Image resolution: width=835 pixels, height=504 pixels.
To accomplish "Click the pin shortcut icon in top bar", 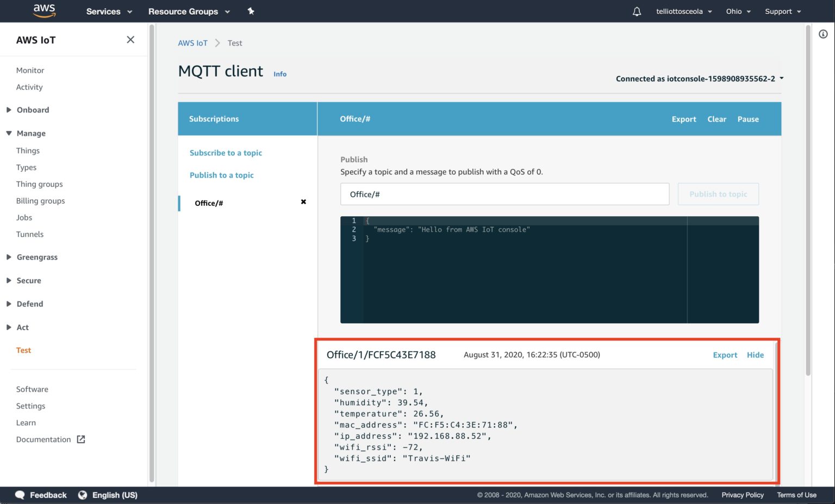I will (251, 11).
